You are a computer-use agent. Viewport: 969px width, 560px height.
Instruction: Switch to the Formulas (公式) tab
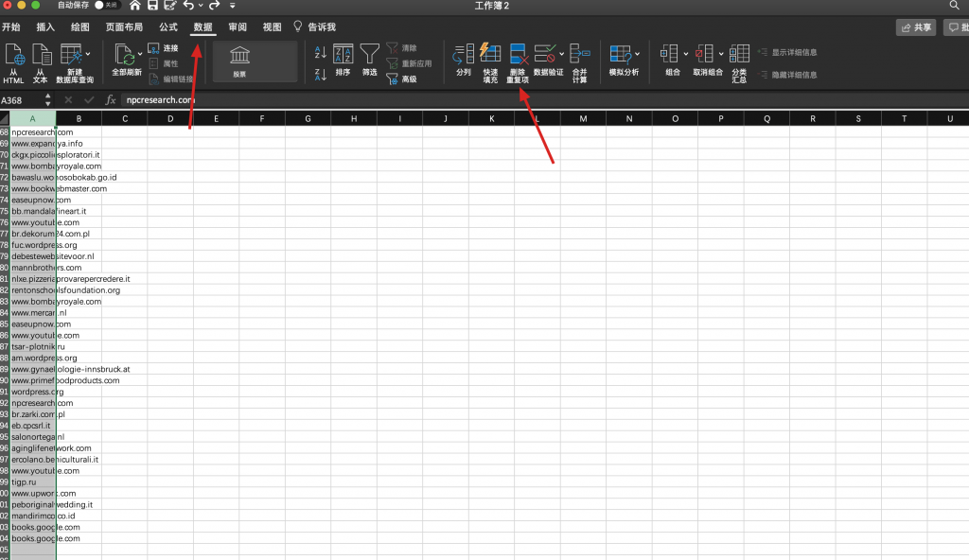pyautogui.click(x=168, y=27)
